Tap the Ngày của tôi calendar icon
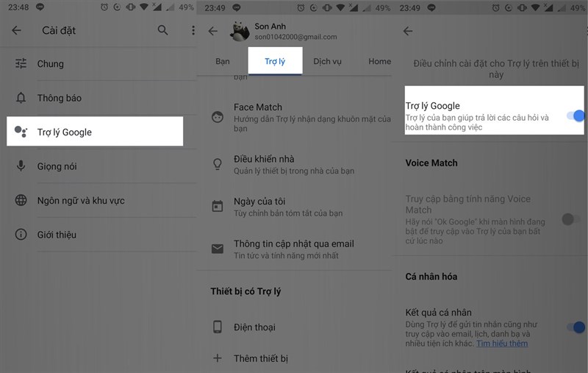 (218, 206)
